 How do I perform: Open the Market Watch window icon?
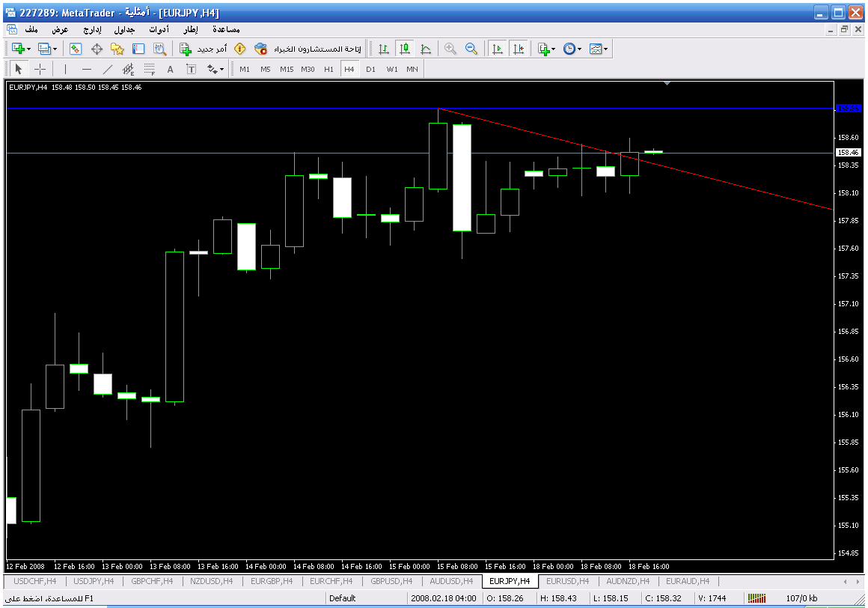coord(76,49)
